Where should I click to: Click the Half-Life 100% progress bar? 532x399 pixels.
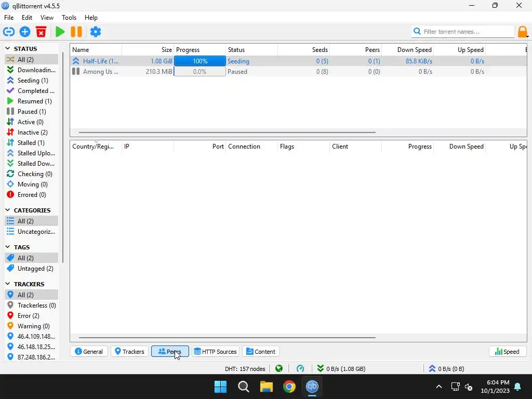(x=200, y=61)
